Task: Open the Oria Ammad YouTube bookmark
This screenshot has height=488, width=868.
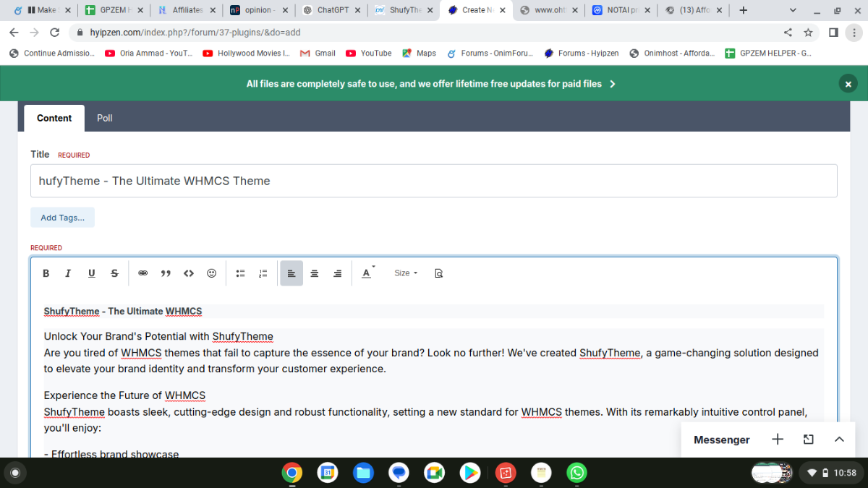Action: pos(149,53)
